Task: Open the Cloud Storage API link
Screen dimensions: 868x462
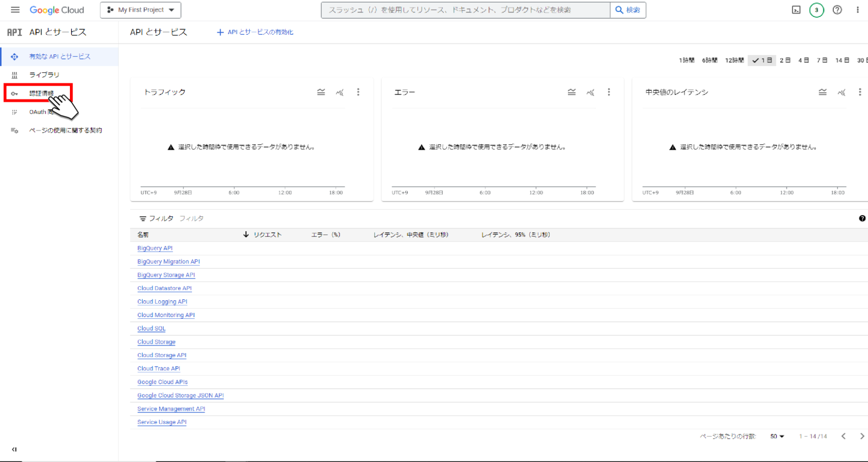Action: pos(162,355)
